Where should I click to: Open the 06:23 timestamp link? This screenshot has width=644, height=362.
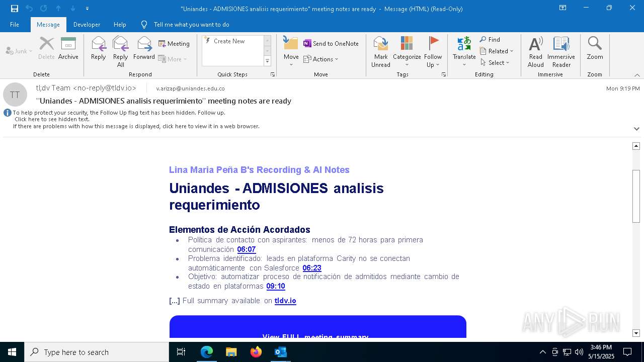[x=312, y=268]
